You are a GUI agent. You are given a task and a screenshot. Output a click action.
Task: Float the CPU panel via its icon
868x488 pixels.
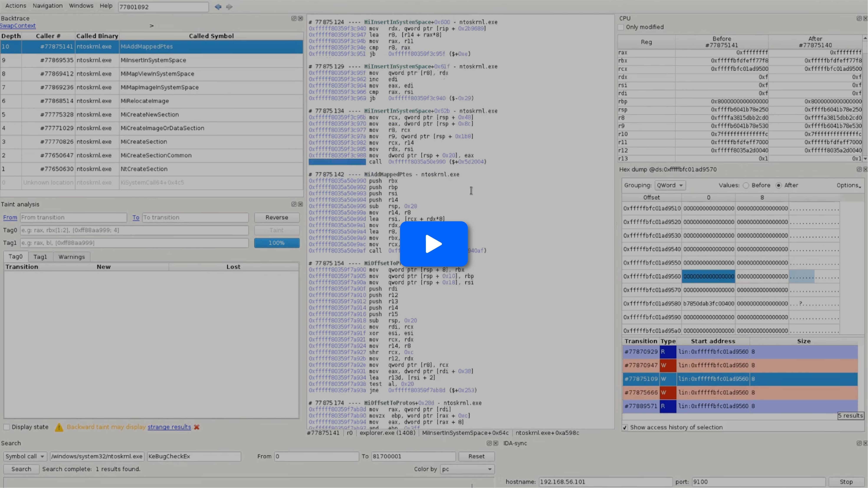(x=859, y=18)
